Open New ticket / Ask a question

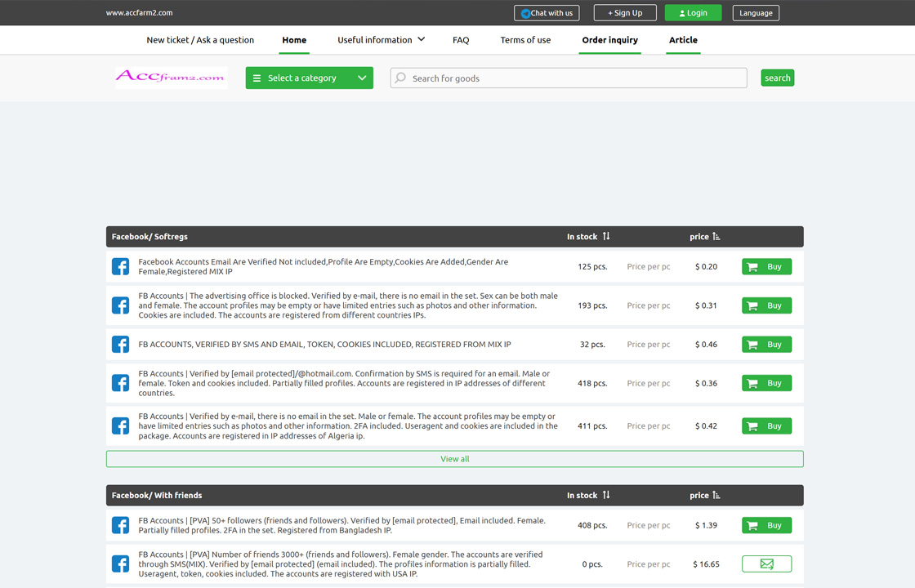[200, 40]
